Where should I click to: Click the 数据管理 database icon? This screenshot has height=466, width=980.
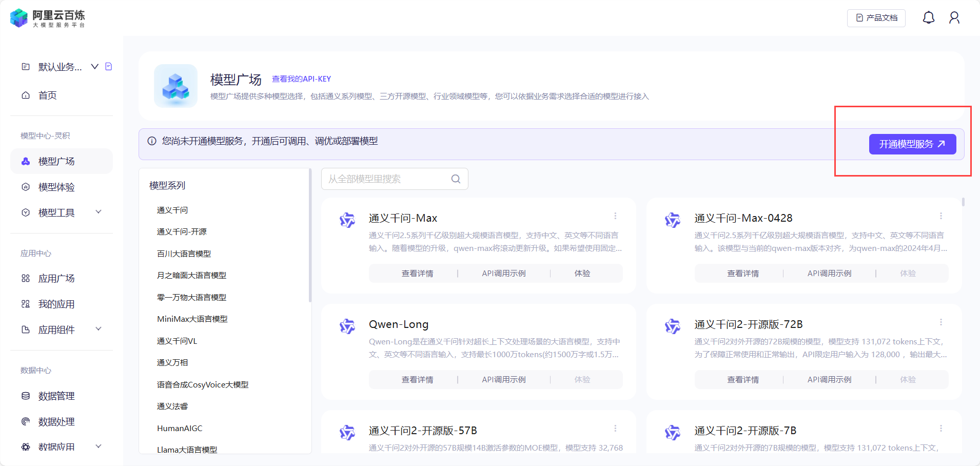(x=26, y=396)
